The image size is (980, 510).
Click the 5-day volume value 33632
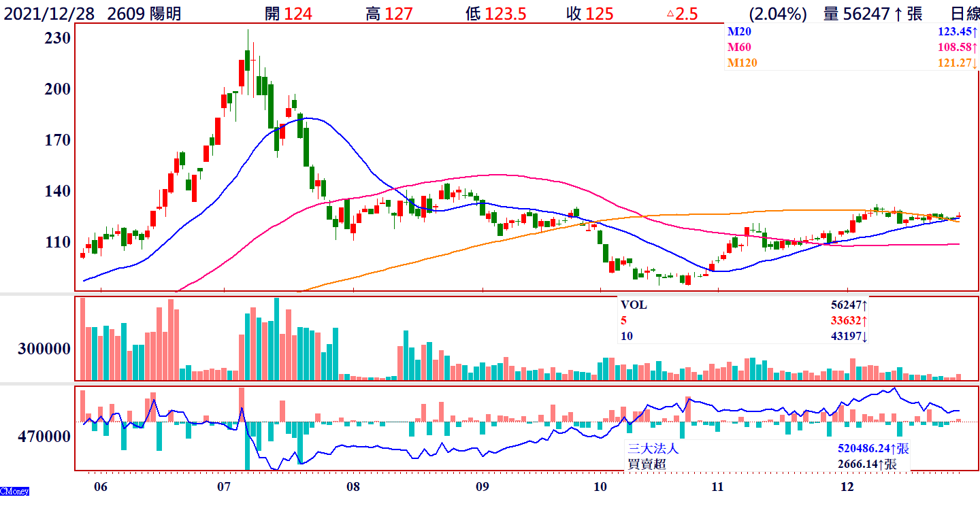click(845, 320)
